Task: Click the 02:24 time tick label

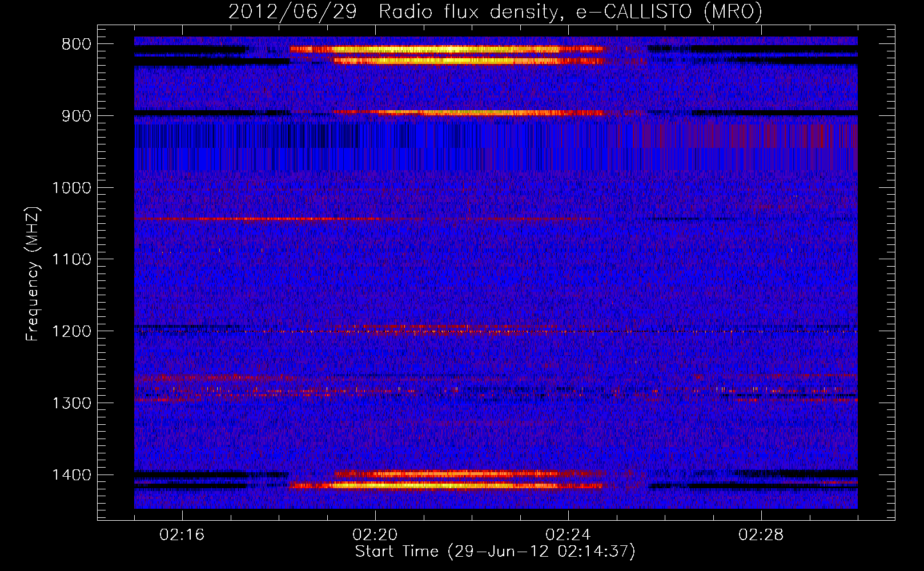Action: 568,535
